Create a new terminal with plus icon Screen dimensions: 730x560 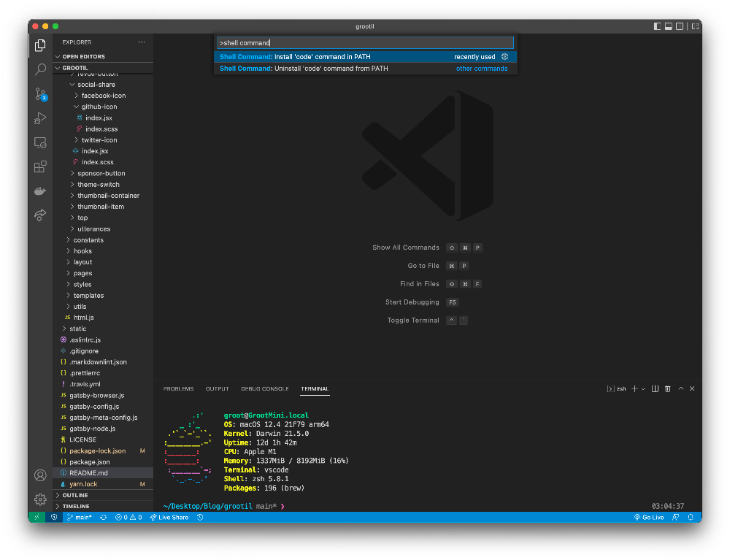tap(634, 388)
